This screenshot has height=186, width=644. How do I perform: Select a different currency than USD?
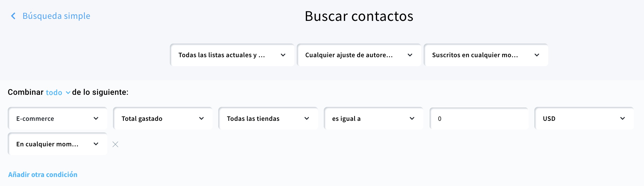click(584, 119)
